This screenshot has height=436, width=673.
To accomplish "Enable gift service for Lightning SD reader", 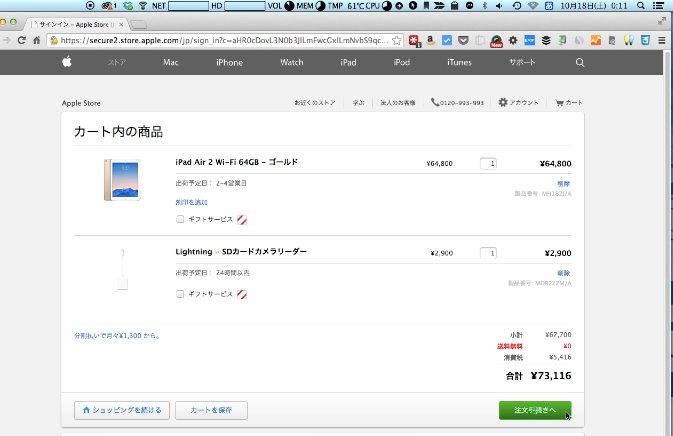I will tap(180, 294).
